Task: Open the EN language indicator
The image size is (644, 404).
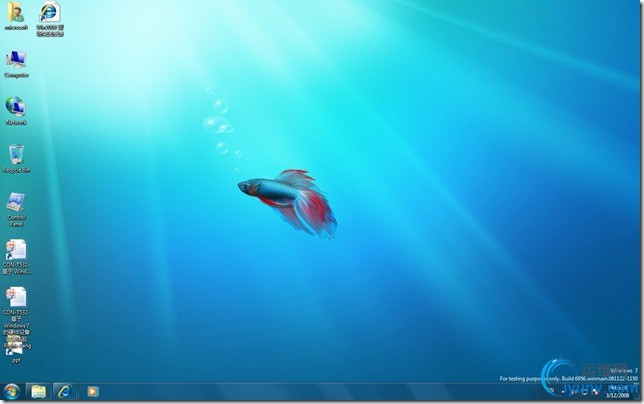Action: (x=551, y=390)
